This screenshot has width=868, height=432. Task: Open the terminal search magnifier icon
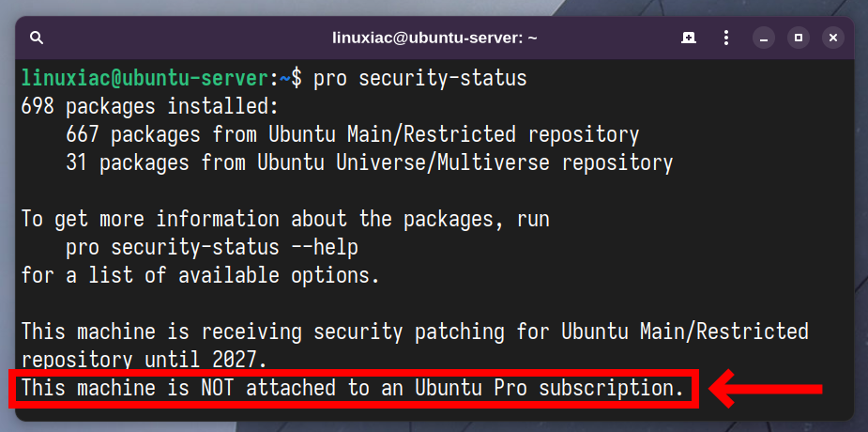coord(37,39)
